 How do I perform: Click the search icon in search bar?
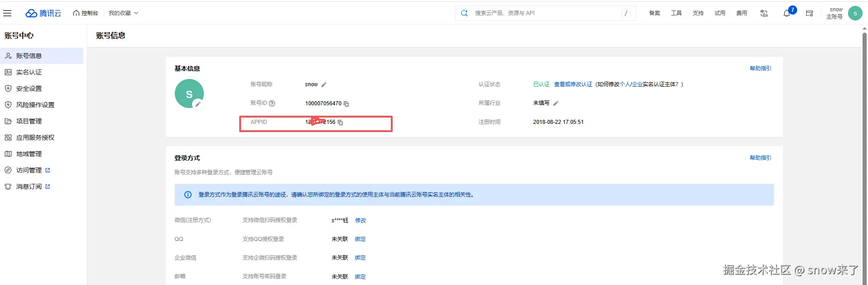click(464, 13)
